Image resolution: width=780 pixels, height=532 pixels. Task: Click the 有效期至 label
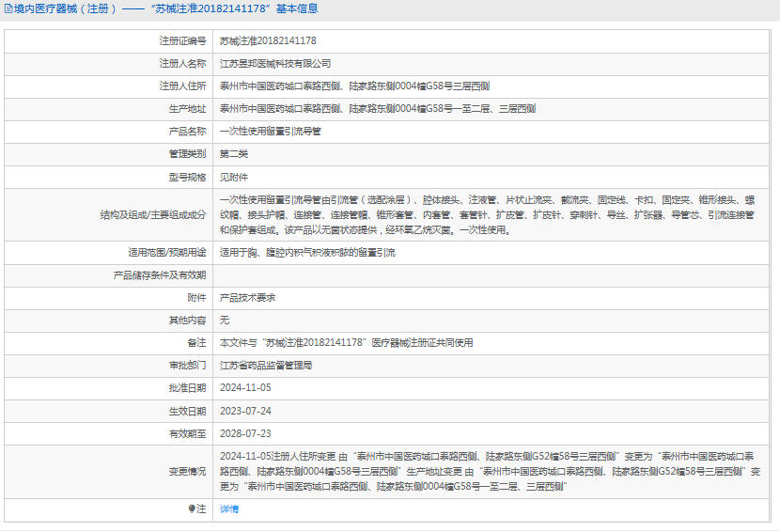click(x=187, y=433)
